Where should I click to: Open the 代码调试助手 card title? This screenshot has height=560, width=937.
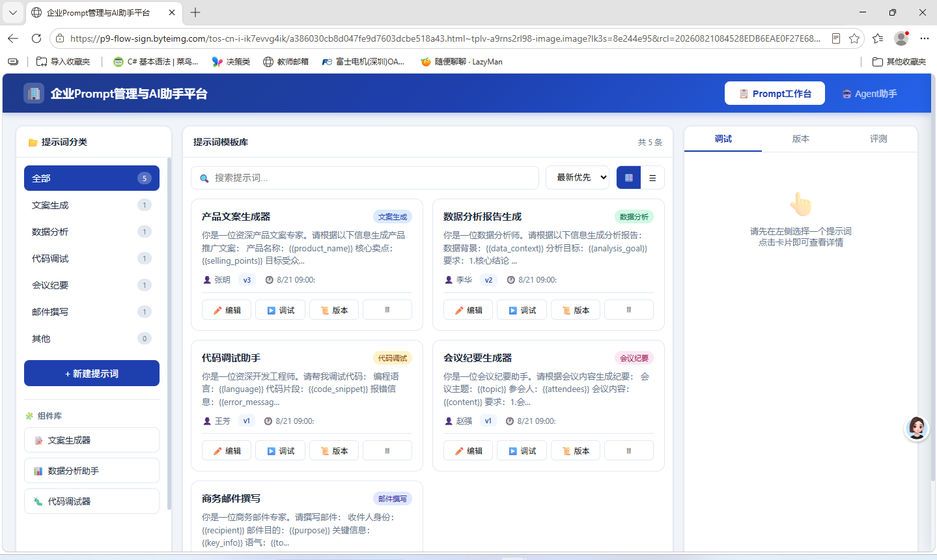pyautogui.click(x=231, y=358)
